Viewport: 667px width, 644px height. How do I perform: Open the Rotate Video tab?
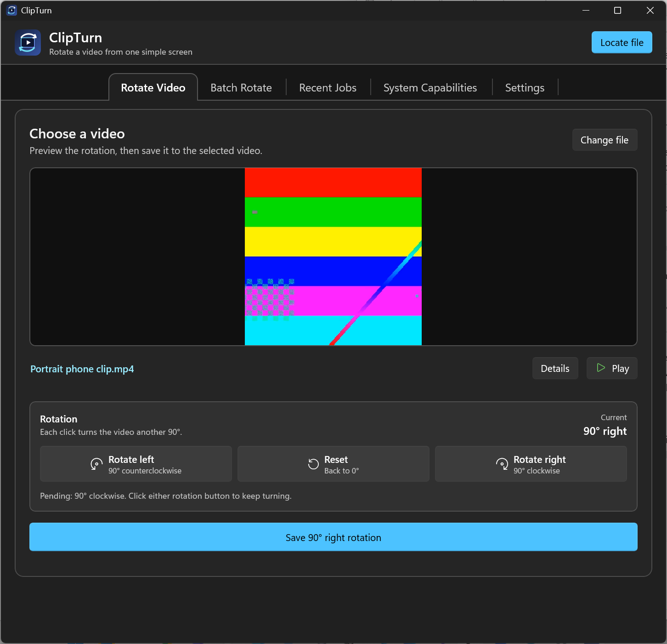click(x=153, y=87)
